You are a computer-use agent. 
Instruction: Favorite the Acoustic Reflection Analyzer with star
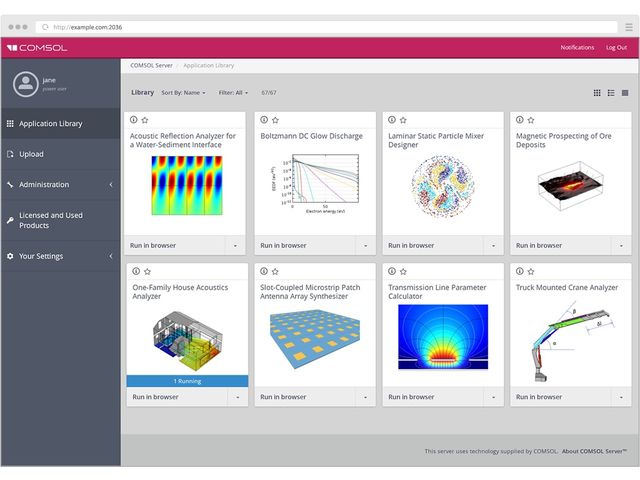(x=146, y=119)
